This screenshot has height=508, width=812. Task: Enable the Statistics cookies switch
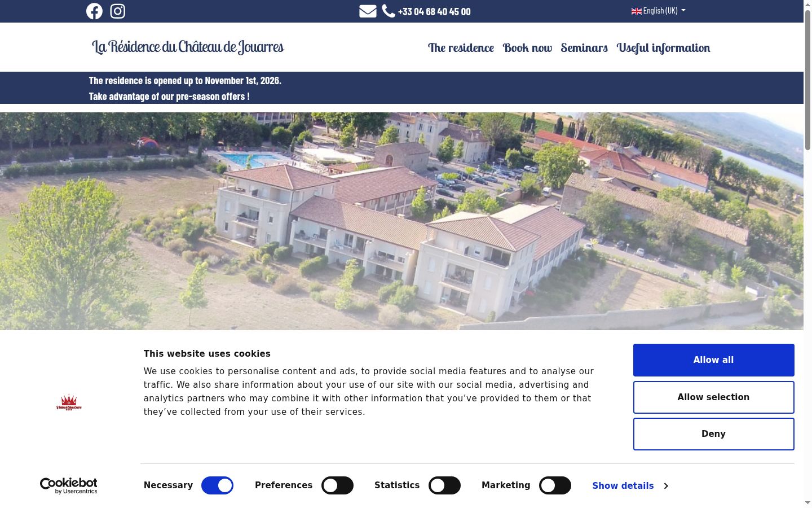click(444, 485)
